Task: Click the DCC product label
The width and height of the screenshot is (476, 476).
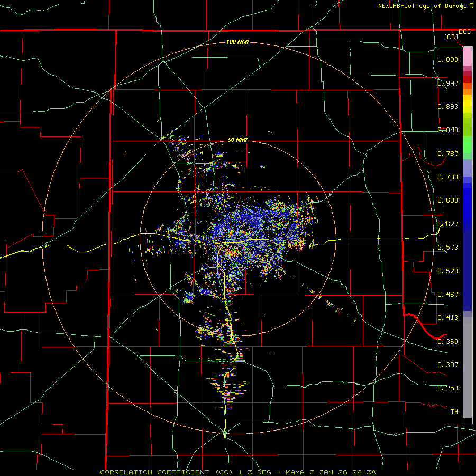Action: 464,32
